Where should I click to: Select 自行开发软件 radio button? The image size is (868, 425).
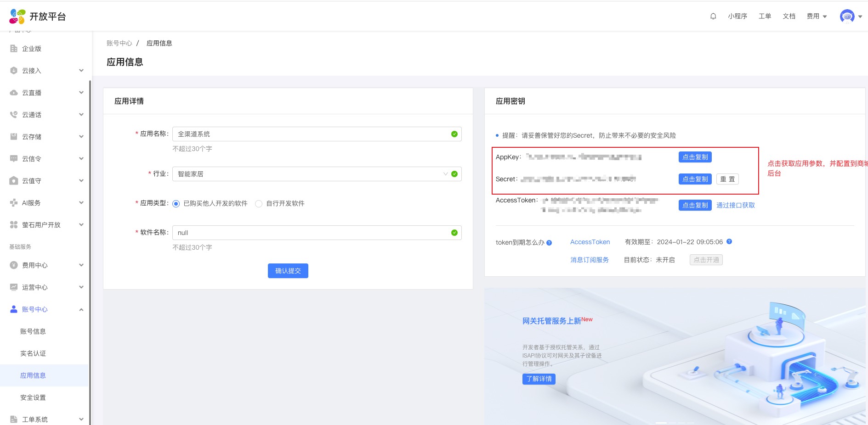coord(259,204)
